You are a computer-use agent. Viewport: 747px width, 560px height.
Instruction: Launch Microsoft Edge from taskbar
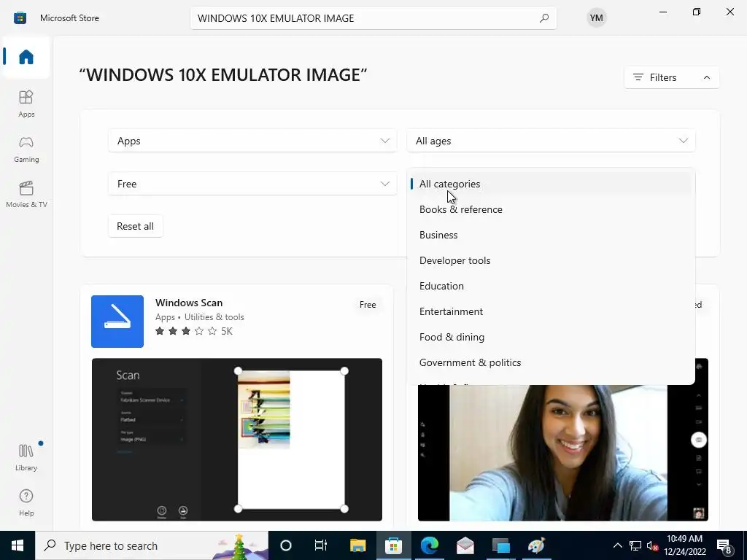[429, 545]
